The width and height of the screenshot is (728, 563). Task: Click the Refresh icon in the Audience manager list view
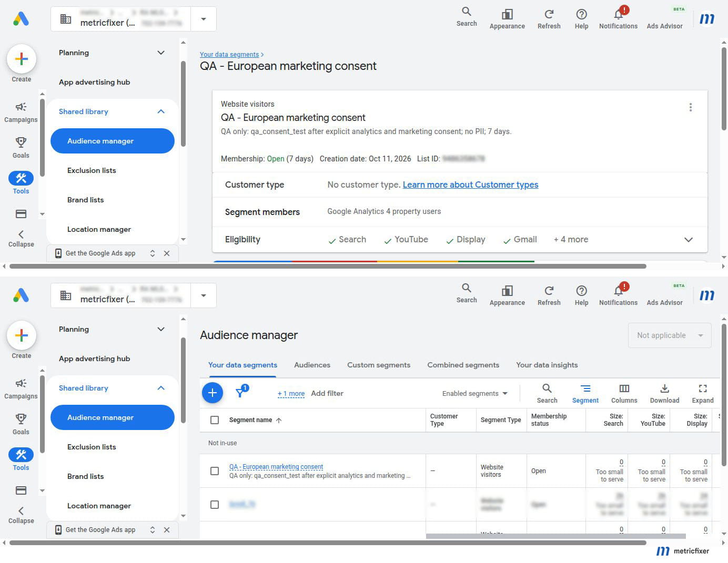pyautogui.click(x=549, y=295)
